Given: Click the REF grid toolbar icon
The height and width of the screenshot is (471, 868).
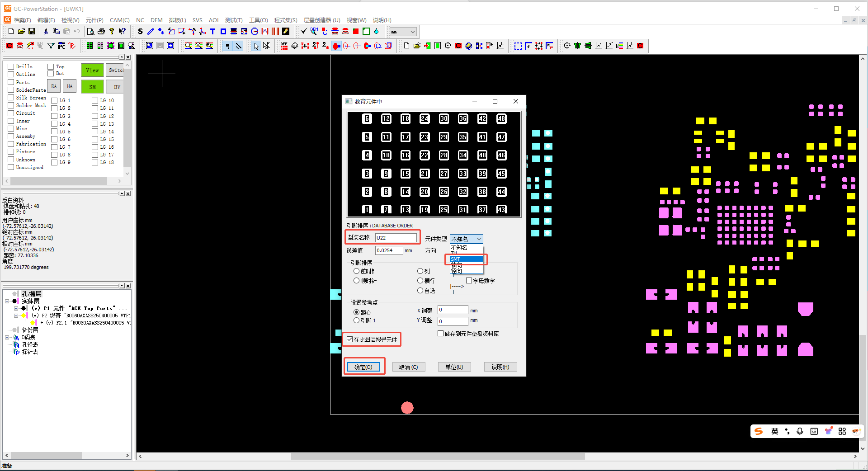Looking at the screenshot, I should [x=284, y=46].
